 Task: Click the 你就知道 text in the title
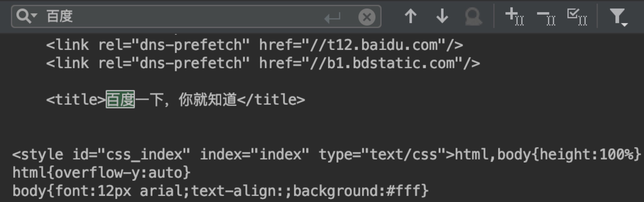tap(207, 99)
